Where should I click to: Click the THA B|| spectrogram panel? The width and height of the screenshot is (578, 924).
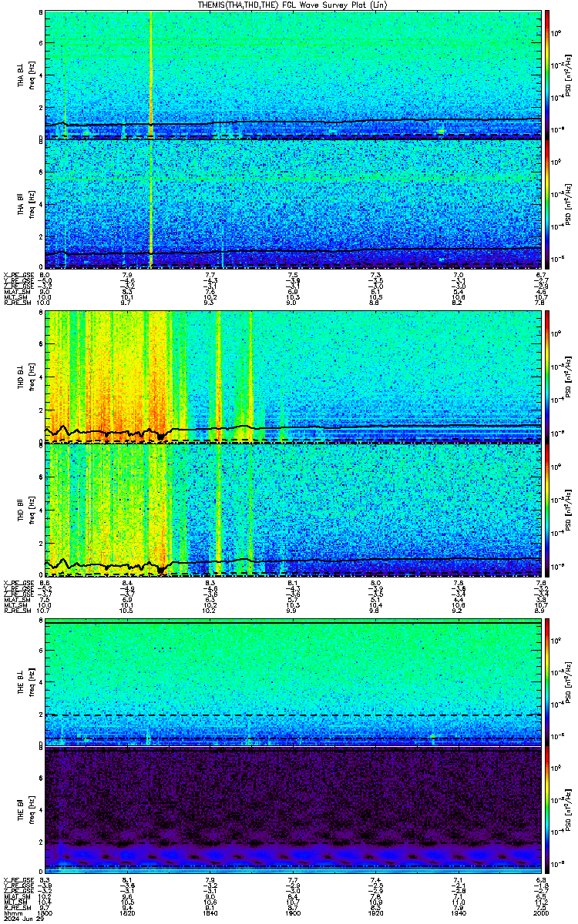(294, 204)
